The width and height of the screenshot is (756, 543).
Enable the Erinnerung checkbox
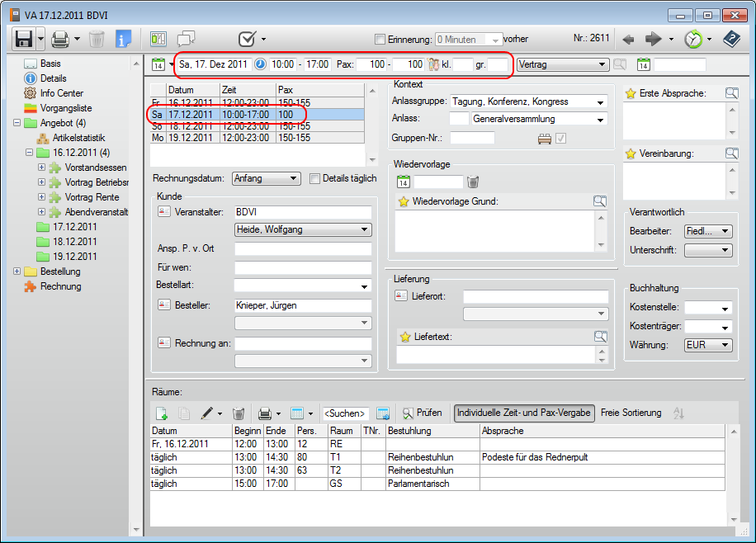pos(380,39)
